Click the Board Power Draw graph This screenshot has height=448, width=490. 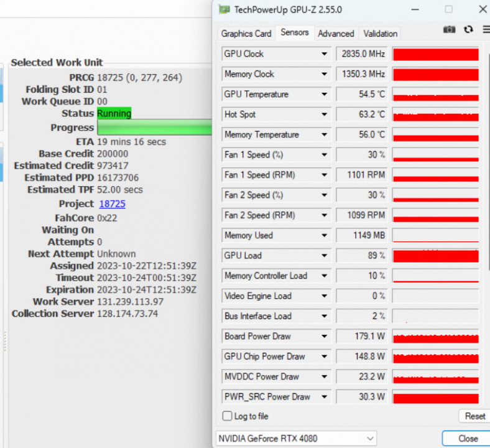tap(436, 337)
